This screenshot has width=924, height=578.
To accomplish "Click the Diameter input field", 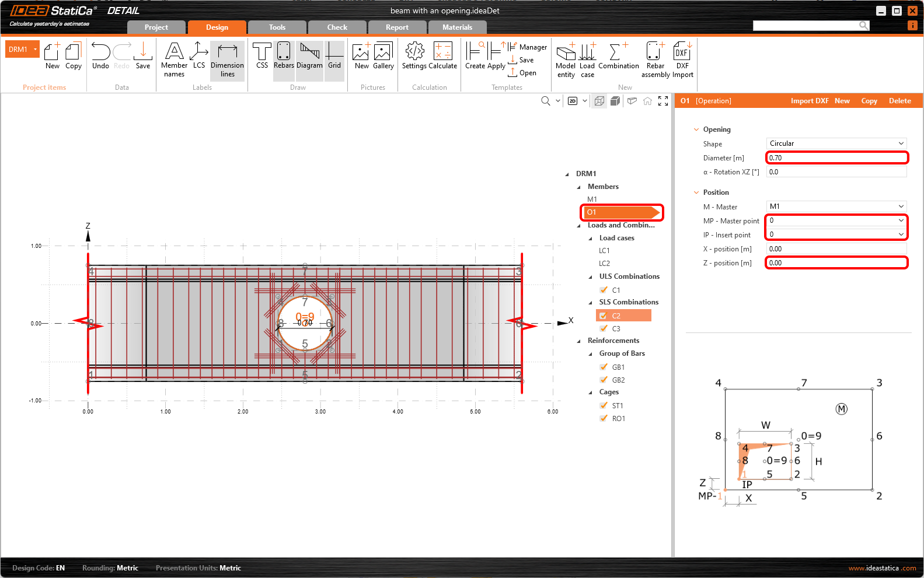I will [836, 157].
